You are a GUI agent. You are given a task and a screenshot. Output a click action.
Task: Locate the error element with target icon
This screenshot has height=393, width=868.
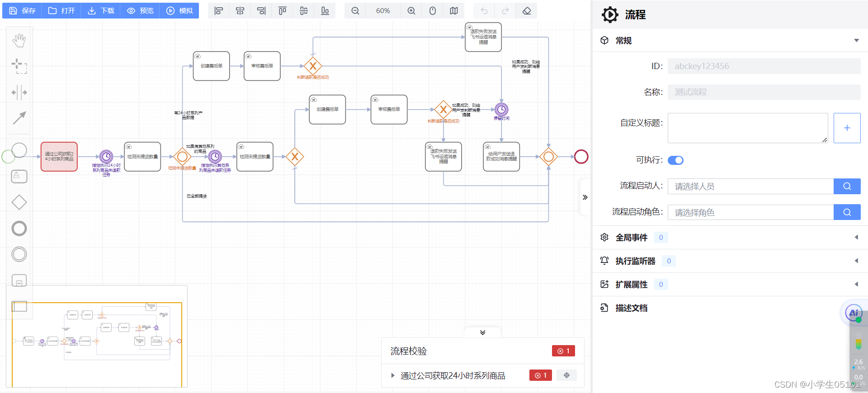566,375
